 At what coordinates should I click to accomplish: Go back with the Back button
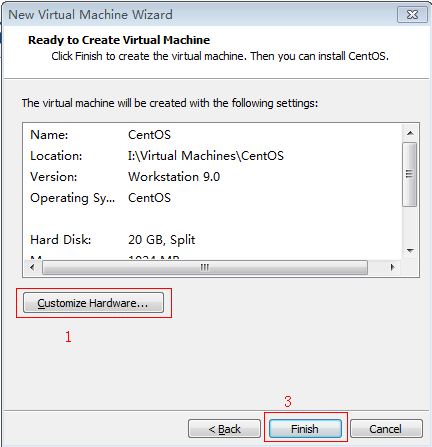pos(224,428)
